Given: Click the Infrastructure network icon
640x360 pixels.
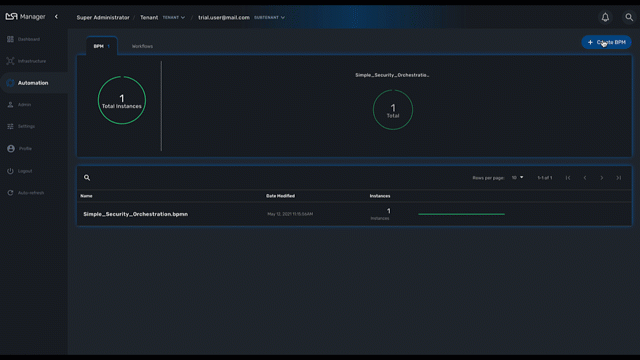Looking at the screenshot, I should [x=10, y=61].
